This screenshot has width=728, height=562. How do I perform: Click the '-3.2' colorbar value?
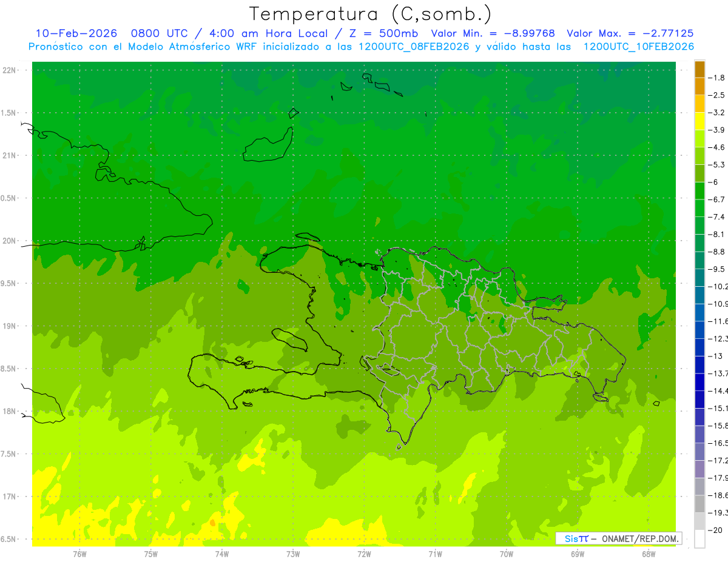717,113
